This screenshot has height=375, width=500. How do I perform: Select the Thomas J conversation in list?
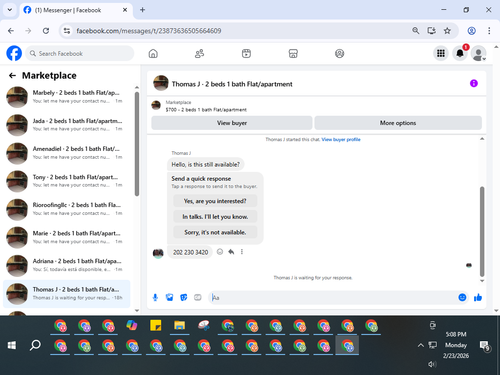(x=67, y=294)
